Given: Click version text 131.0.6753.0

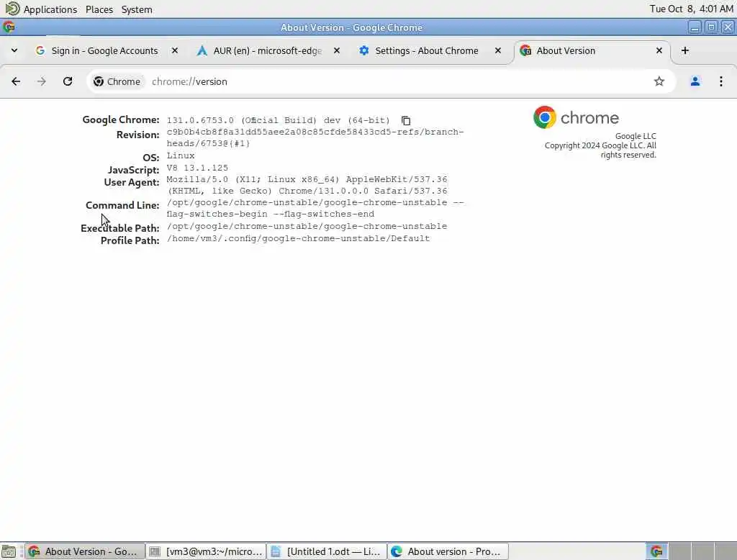Looking at the screenshot, I should pyautogui.click(x=200, y=120).
